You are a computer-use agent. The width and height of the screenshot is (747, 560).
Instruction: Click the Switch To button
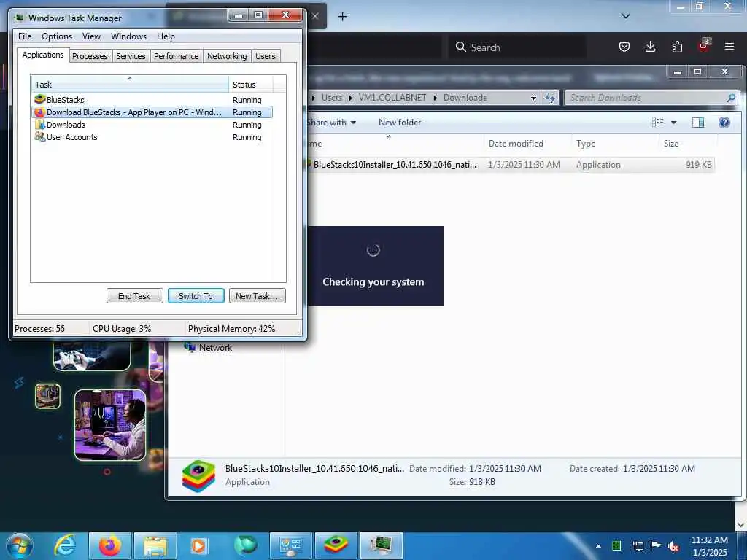(x=196, y=296)
